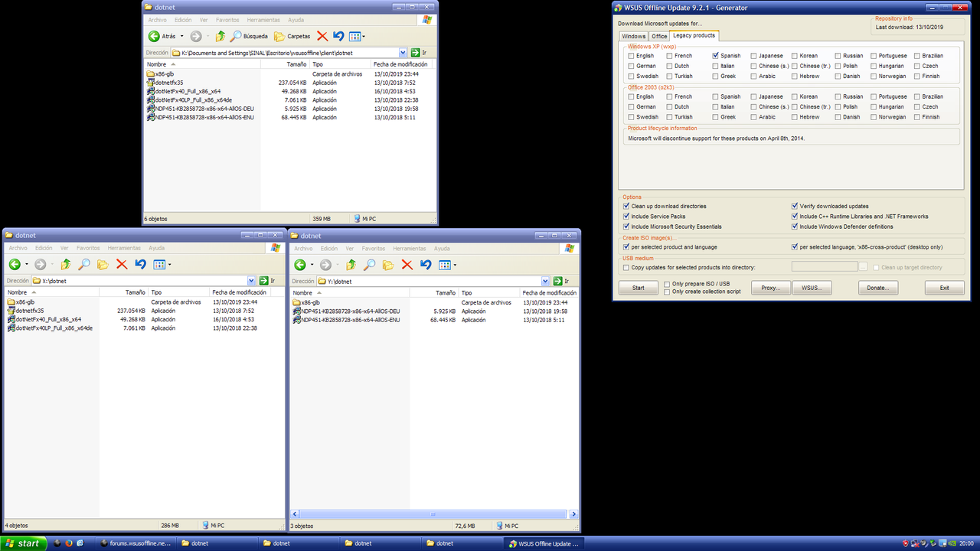Toggle Include Service Packs option
The width and height of the screenshot is (980, 551).
626,217
